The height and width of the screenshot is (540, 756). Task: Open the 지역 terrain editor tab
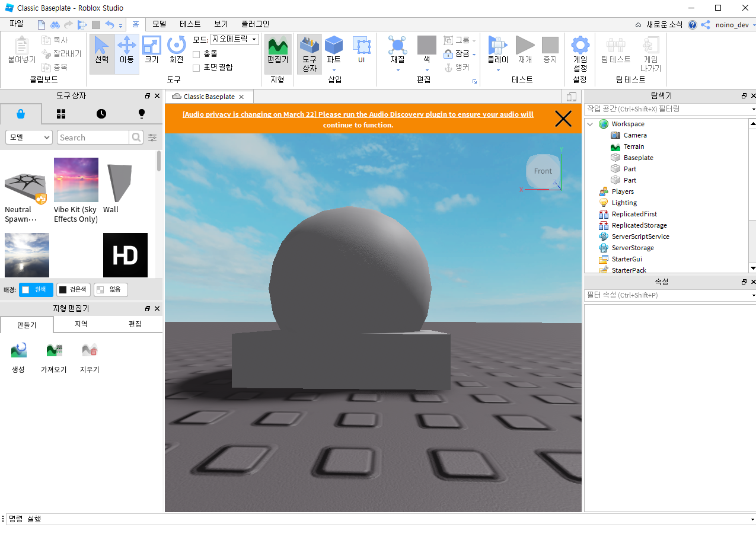(x=81, y=324)
